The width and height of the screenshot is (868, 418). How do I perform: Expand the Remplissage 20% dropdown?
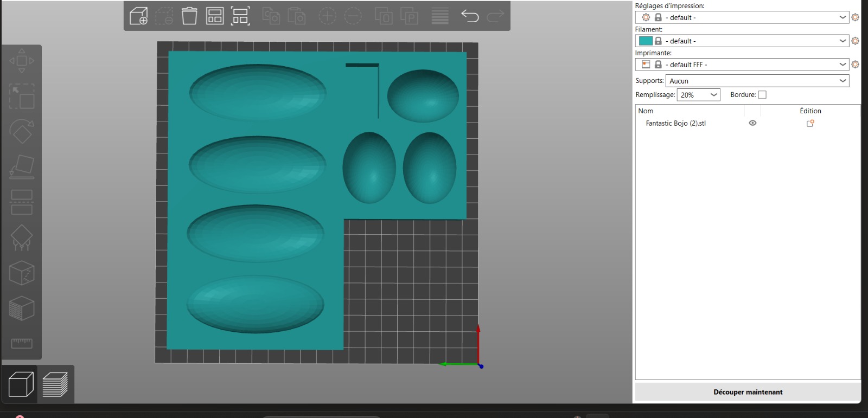698,95
